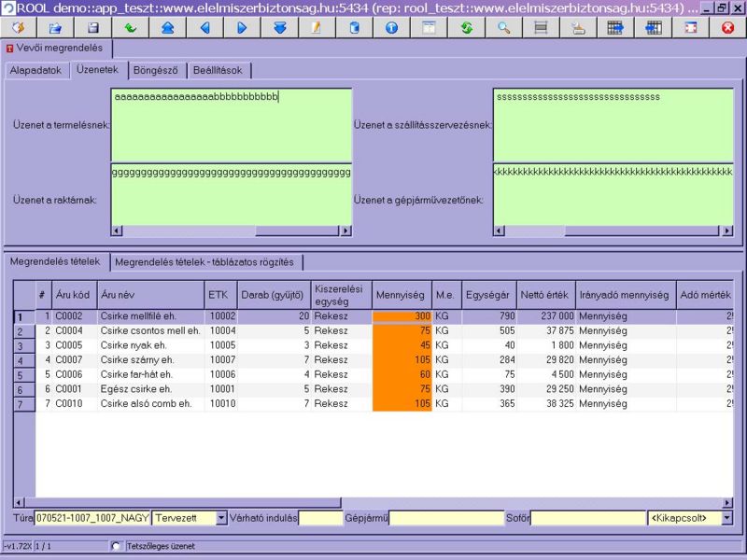Viewport: 747px width, 560px height.
Task: Click the open folder toolbar icon
Action: click(x=55, y=27)
